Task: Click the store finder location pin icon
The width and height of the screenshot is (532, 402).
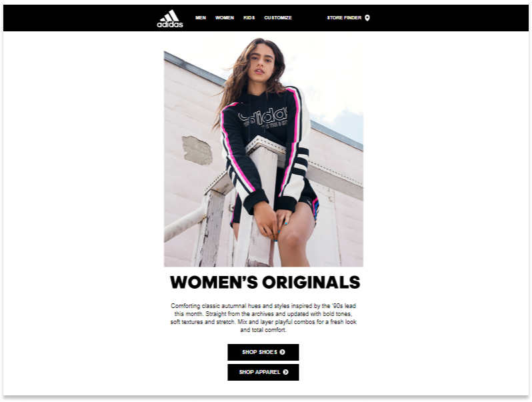Action: point(367,18)
